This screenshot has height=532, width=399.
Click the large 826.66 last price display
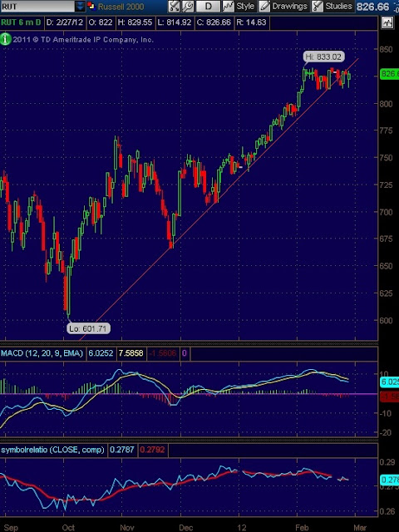coord(372,7)
